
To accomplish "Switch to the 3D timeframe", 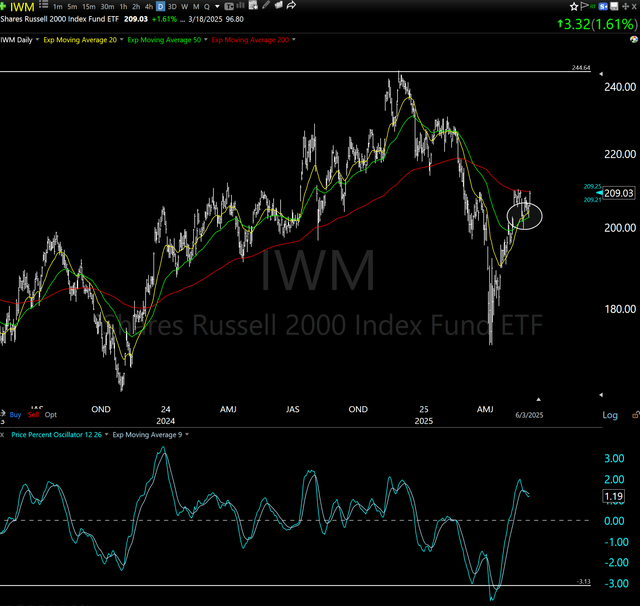I will 172,7.
